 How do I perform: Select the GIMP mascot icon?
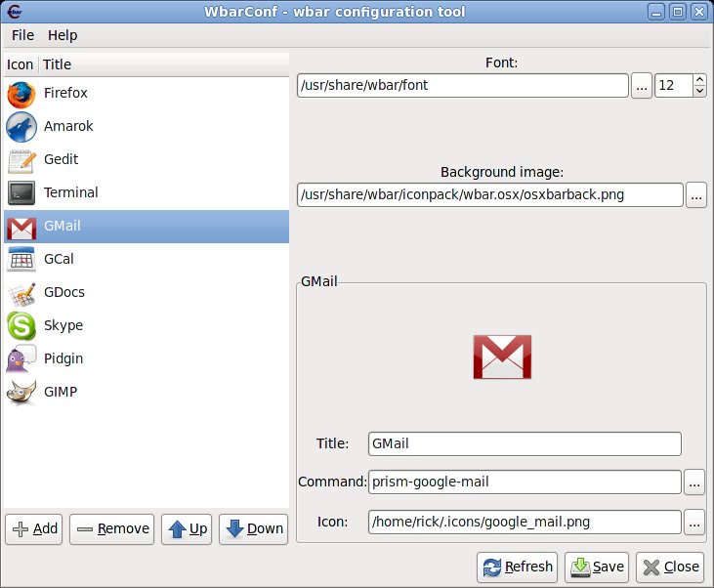coord(21,392)
